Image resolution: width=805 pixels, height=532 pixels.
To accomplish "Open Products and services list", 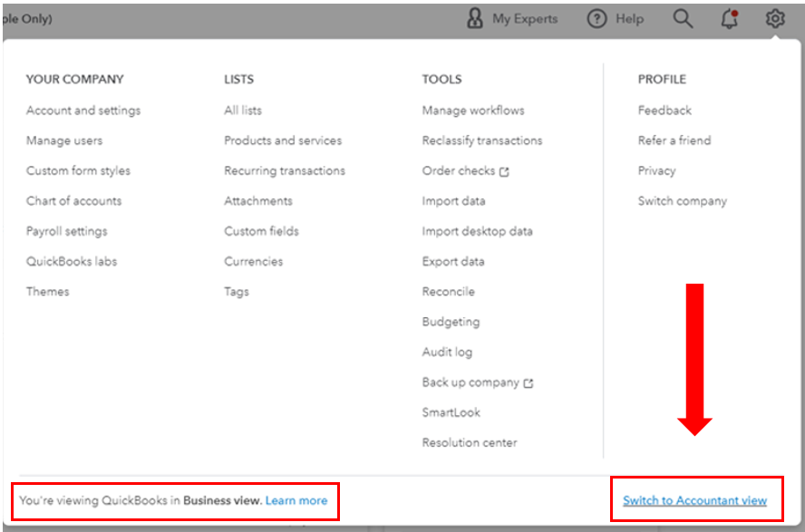I will coord(283,140).
